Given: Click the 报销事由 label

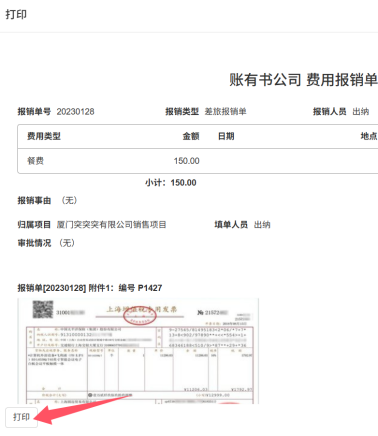Looking at the screenshot, I should pos(34,200).
